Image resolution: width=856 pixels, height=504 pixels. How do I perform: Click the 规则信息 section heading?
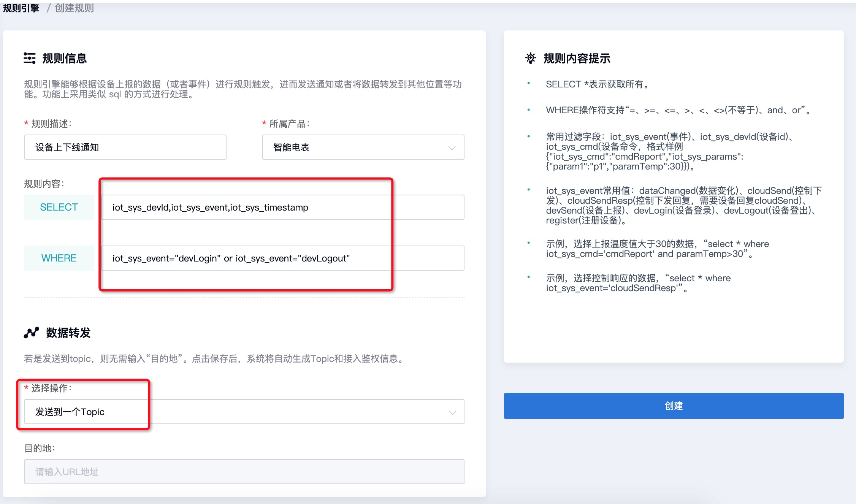coord(64,58)
